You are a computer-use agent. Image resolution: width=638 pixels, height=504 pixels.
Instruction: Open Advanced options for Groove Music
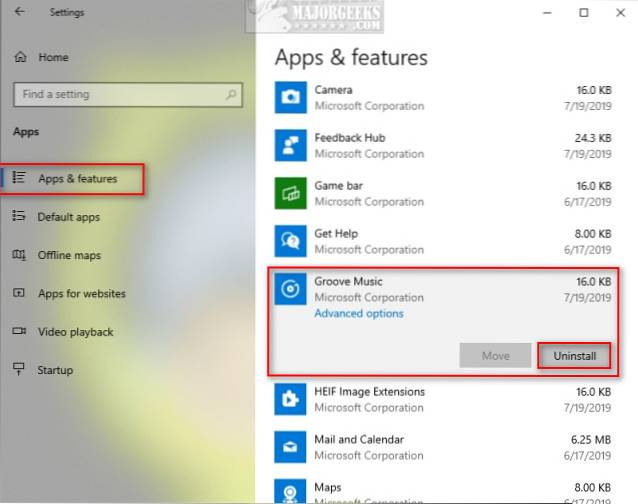point(359,314)
